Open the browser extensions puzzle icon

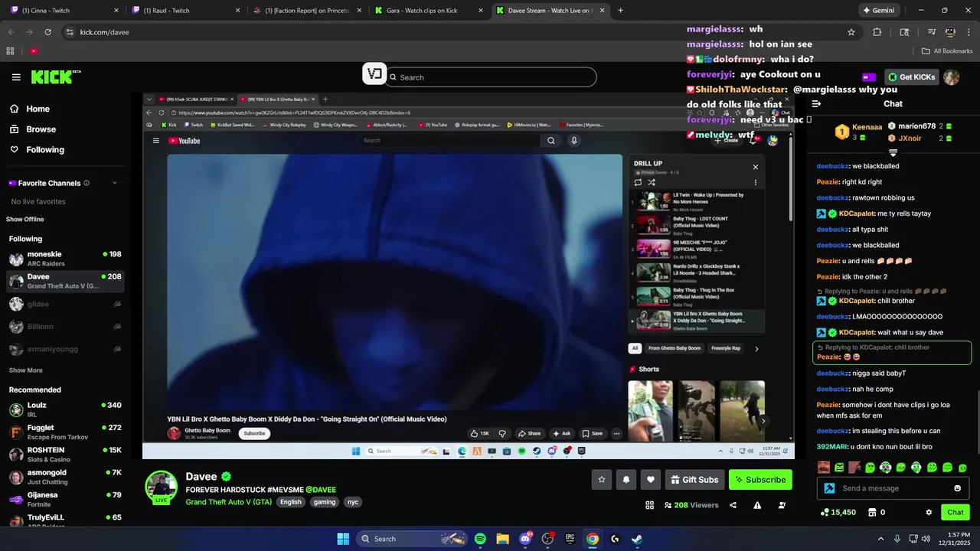tap(877, 32)
